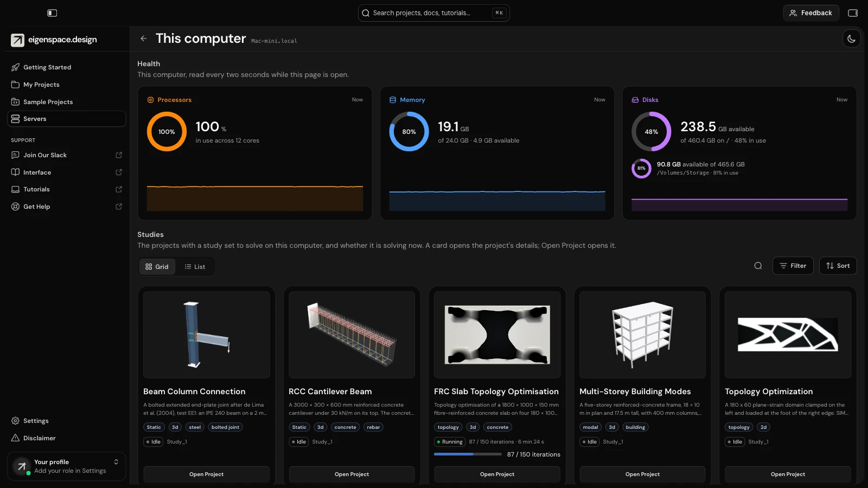Click the Disks drive icon
Image resolution: width=868 pixels, height=488 pixels.
point(635,100)
